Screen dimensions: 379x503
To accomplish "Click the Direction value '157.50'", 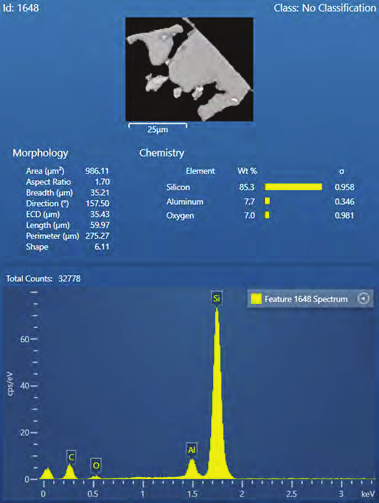I will pyautogui.click(x=97, y=203).
